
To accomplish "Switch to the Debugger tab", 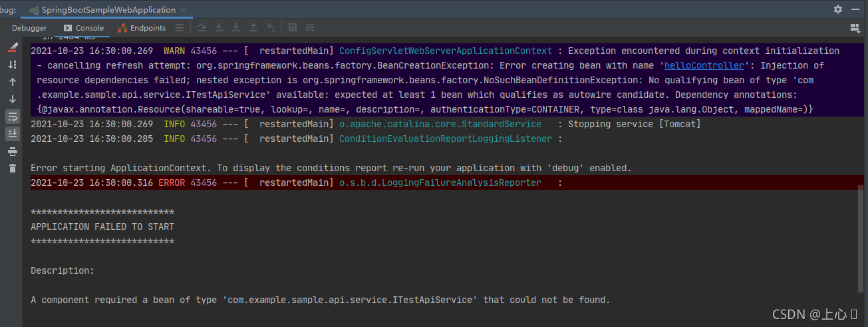I will pos(29,28).
